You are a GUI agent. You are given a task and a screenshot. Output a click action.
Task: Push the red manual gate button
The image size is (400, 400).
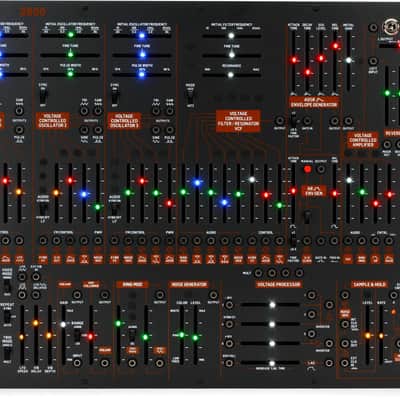pyautogui.click(x=307, y=169)
